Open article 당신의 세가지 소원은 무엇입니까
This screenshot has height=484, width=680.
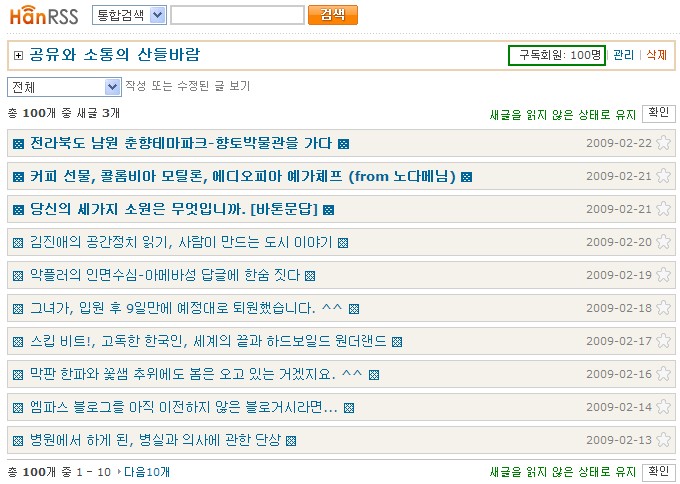pyautogui.click(x=173, y=209)
